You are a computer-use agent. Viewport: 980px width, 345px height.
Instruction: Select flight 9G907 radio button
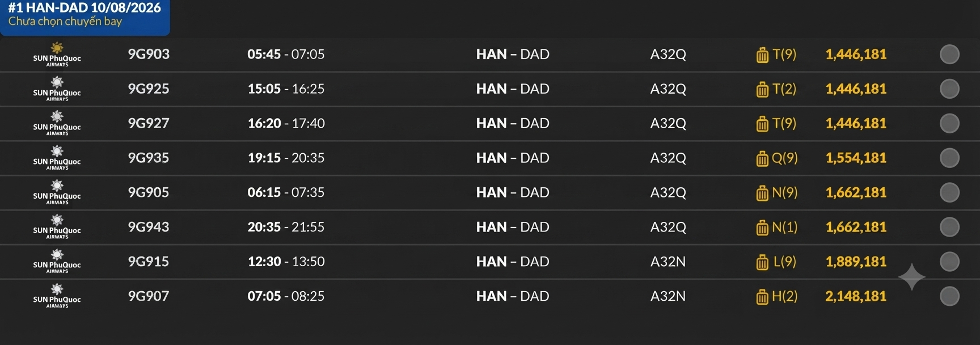(x=949, y=296)
